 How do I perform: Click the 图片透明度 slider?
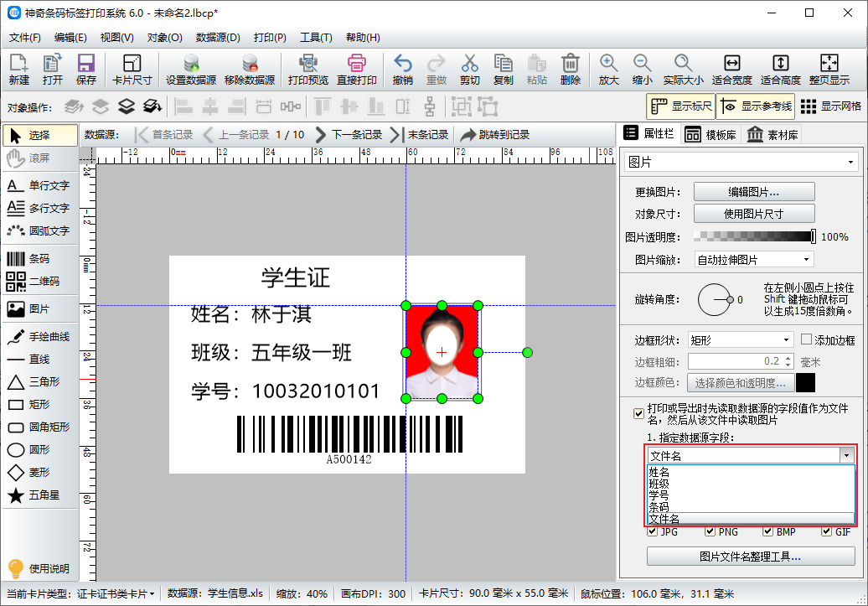756,237
